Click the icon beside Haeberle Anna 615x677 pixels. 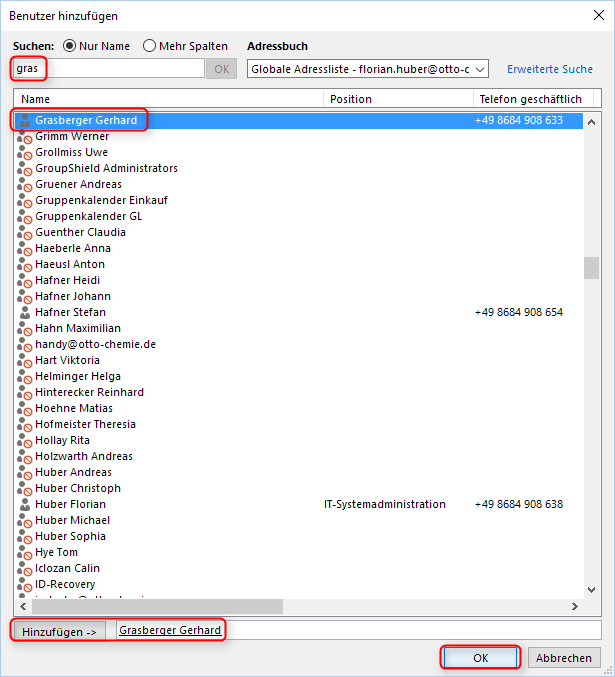[x=25, y=249]
